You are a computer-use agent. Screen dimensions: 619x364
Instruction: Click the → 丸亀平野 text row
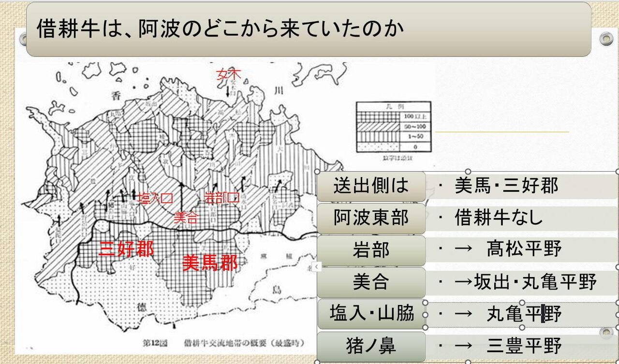click(522, 315)
